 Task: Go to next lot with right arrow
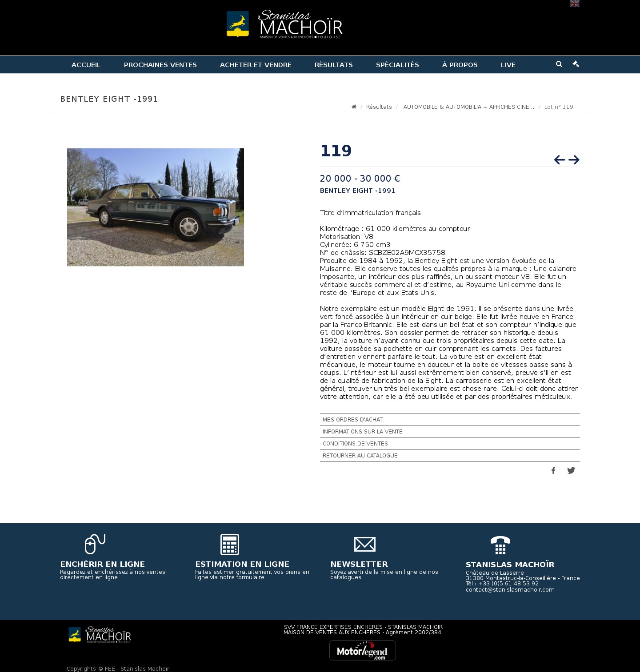point(574,160)
